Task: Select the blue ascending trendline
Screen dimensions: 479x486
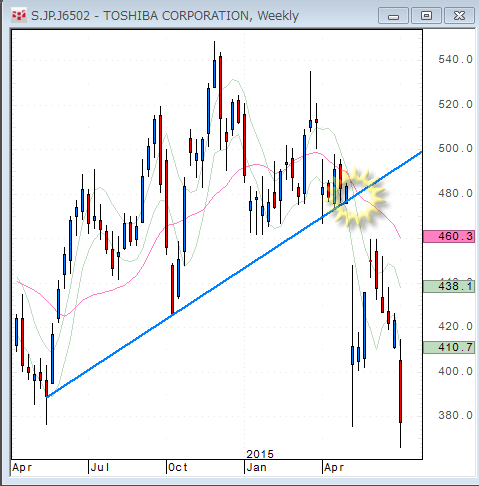Action: pos(233,275)
